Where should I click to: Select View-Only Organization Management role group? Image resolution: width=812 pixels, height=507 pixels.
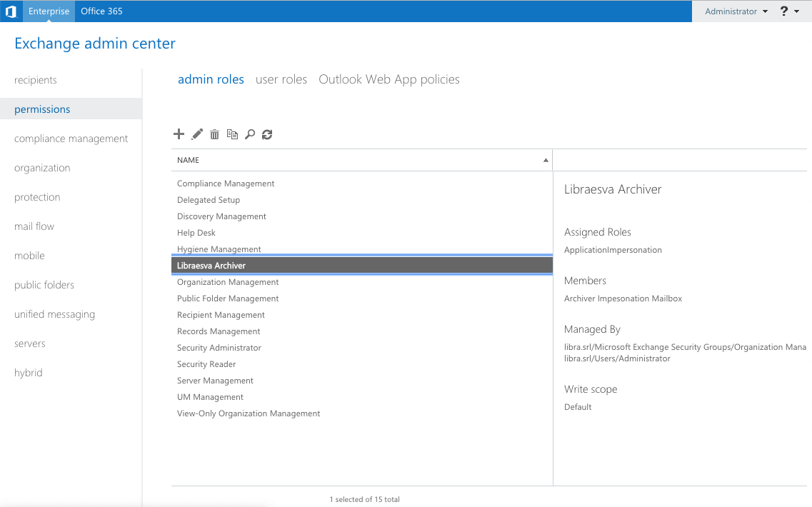pyautogui.click(x=362, y=413)
